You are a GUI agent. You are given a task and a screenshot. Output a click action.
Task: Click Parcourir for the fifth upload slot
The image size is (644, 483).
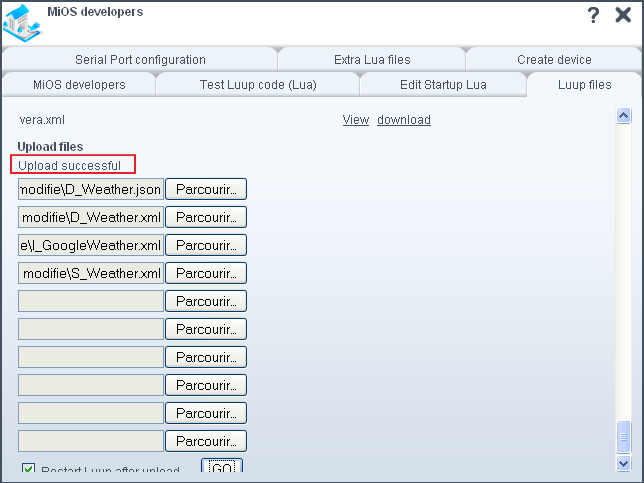(x=206, y=301)
